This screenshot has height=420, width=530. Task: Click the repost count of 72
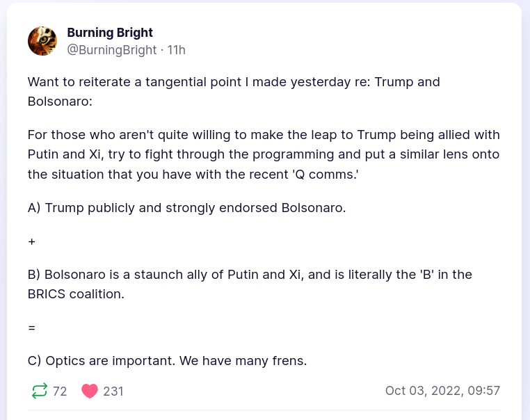[x=60, y=391]
